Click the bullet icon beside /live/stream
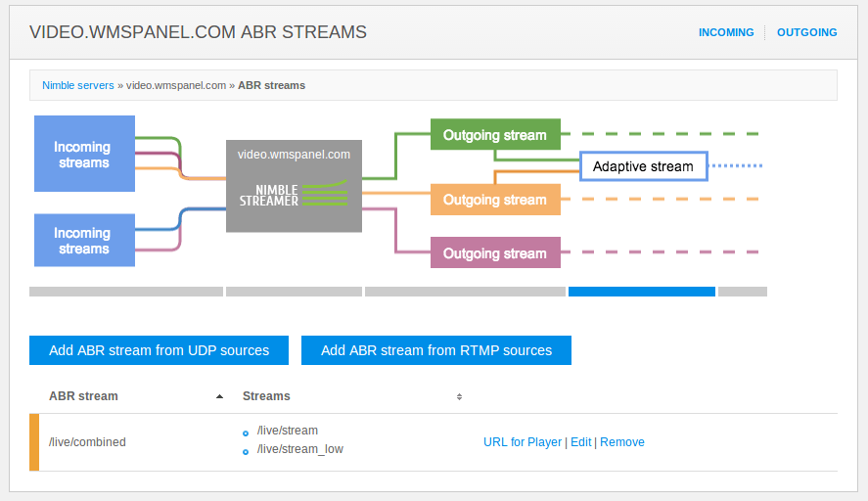Viewport: 868px width, 501px height. click(246, 433)
